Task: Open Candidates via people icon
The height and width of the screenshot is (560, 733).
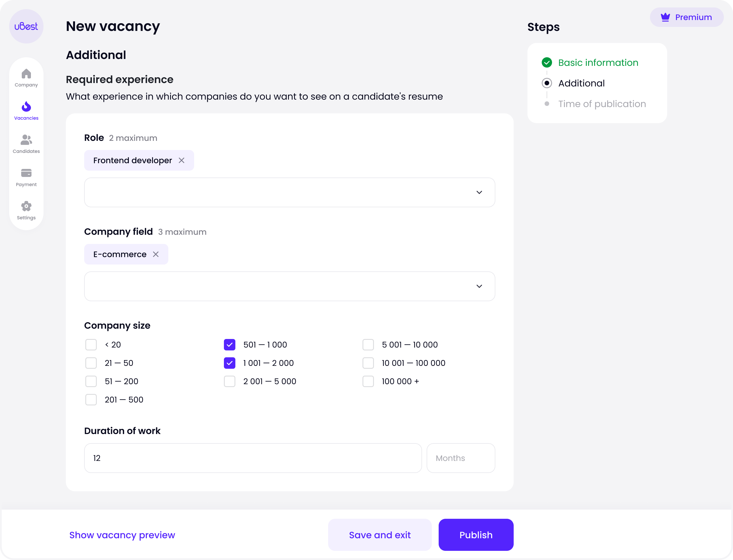Action: pos(26,140)
